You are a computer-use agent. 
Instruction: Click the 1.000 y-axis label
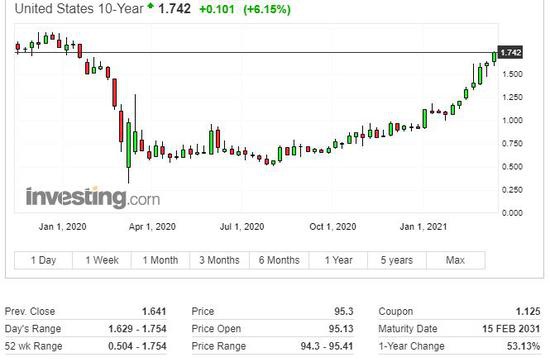512,120
